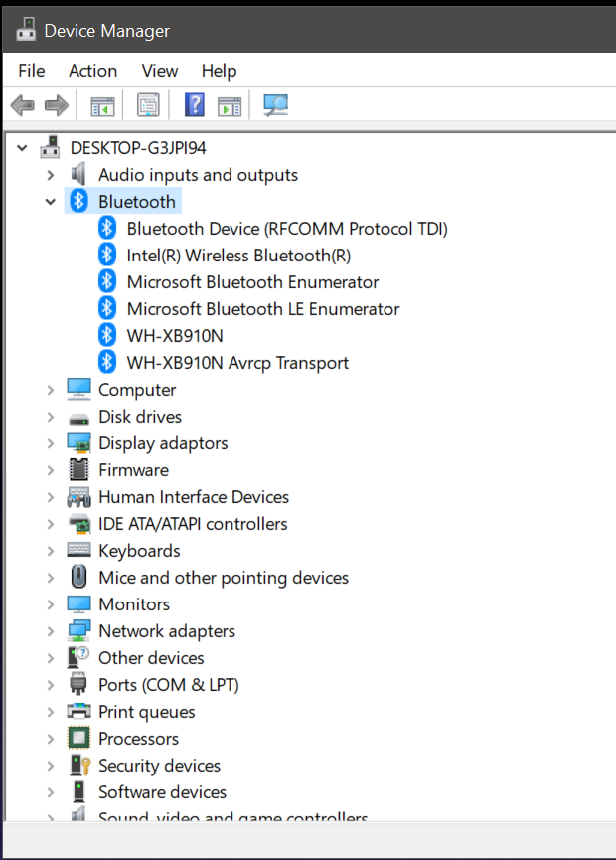Click Bluetooth icon beside Intel(R) Wireless Bluetooth(R)
The image size is (616, 860).
(x=107, y=256)
